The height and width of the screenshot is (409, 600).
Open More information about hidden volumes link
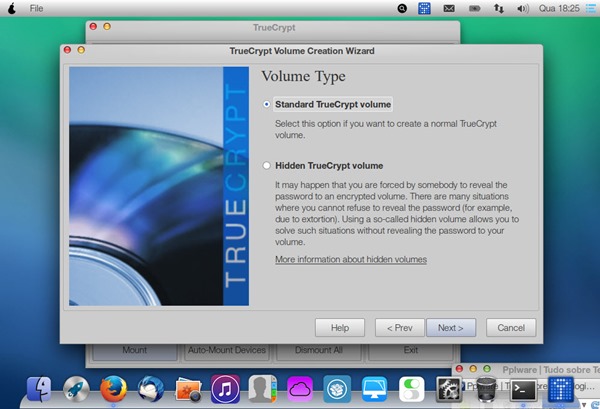coord(351,259)
